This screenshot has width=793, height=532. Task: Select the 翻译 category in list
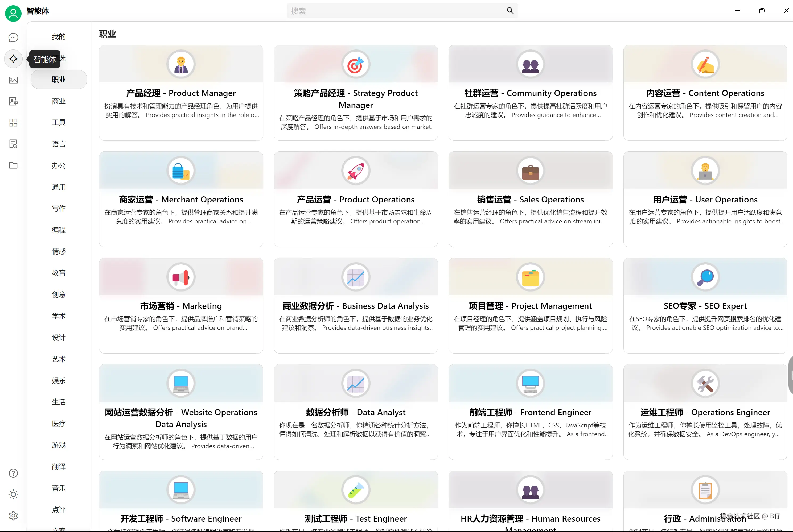(x=58, y=467)
